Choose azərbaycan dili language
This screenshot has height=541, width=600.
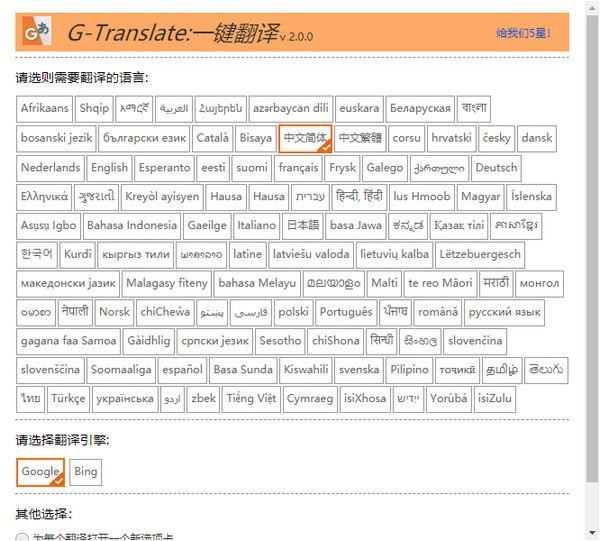tap(291, 109)
